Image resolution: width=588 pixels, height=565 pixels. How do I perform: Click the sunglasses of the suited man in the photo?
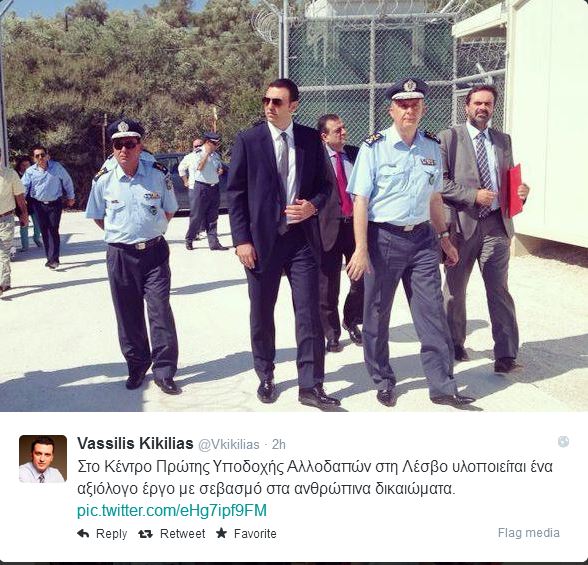(x=273, y=102)
